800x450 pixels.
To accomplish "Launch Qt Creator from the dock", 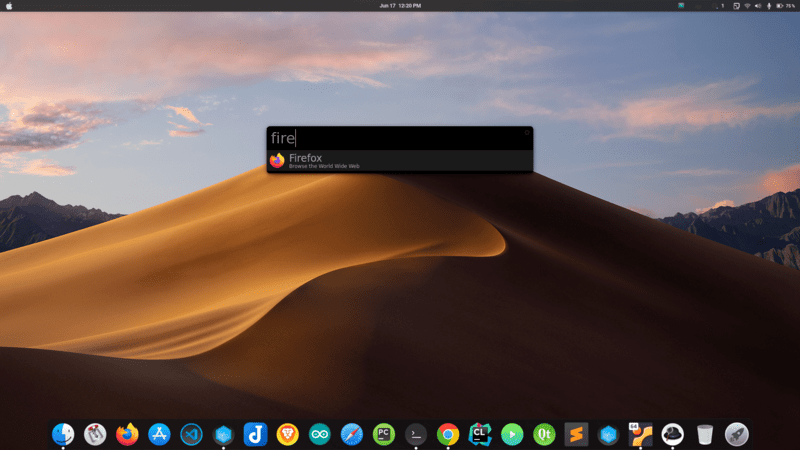I will tap(544, 434).
